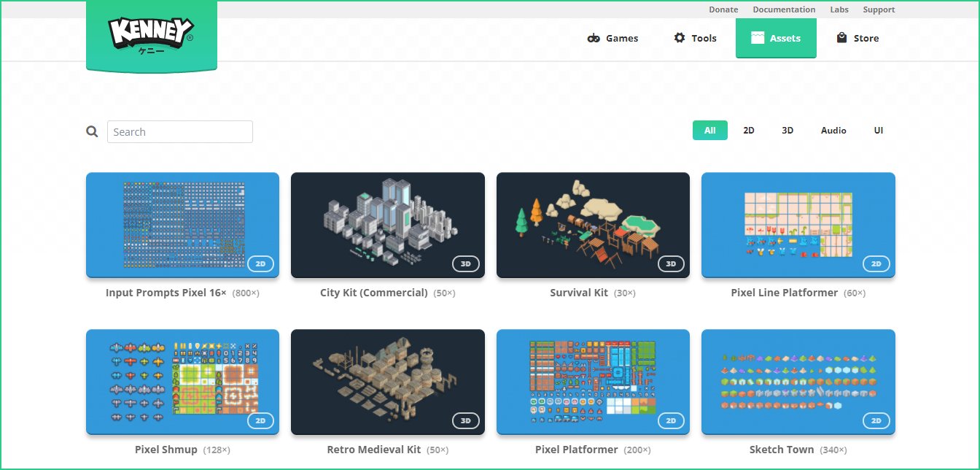Open the Games menu item
Viewport: 980px width, 470px height.
(x=613, y=38)
